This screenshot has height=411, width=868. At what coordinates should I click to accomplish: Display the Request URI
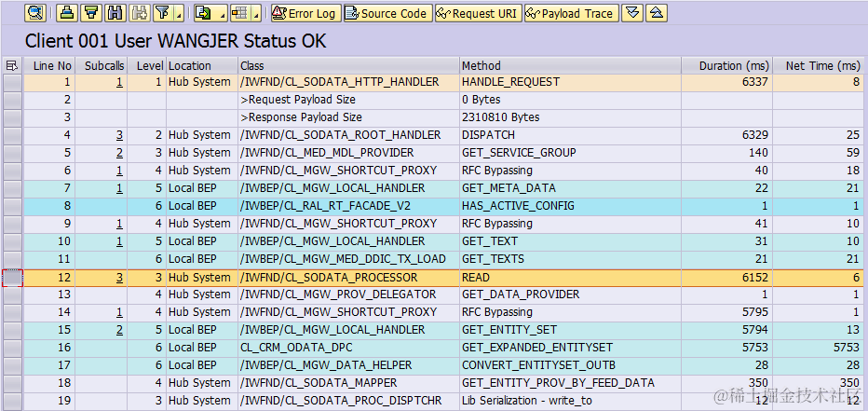click(x=479, y=13)
